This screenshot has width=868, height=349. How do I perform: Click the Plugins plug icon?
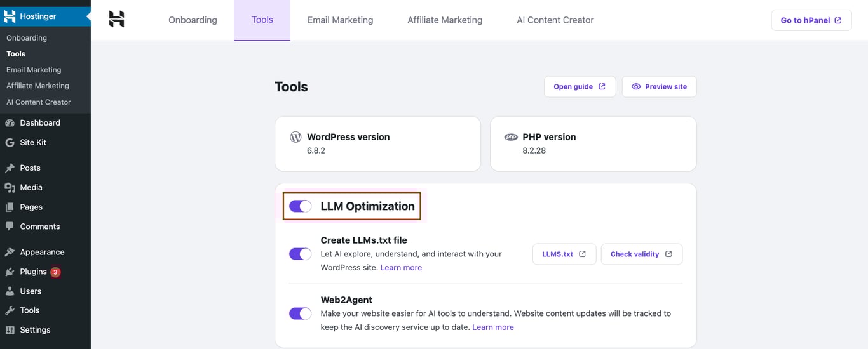coord(10,272)
